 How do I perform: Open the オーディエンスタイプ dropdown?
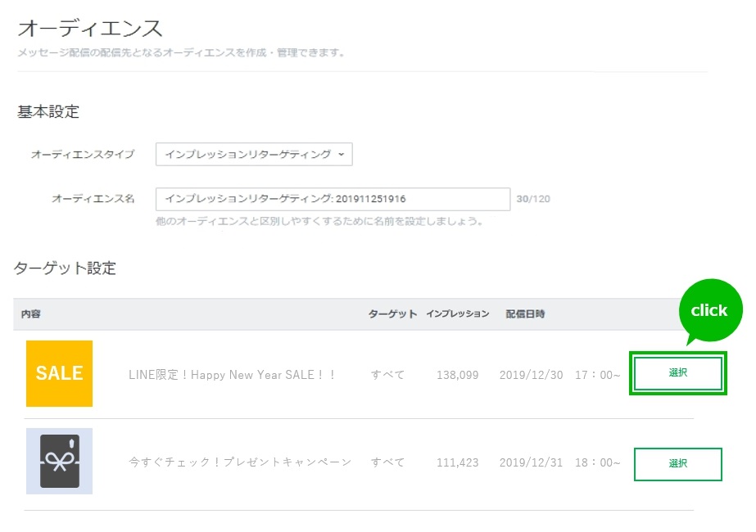coord(254,154)
